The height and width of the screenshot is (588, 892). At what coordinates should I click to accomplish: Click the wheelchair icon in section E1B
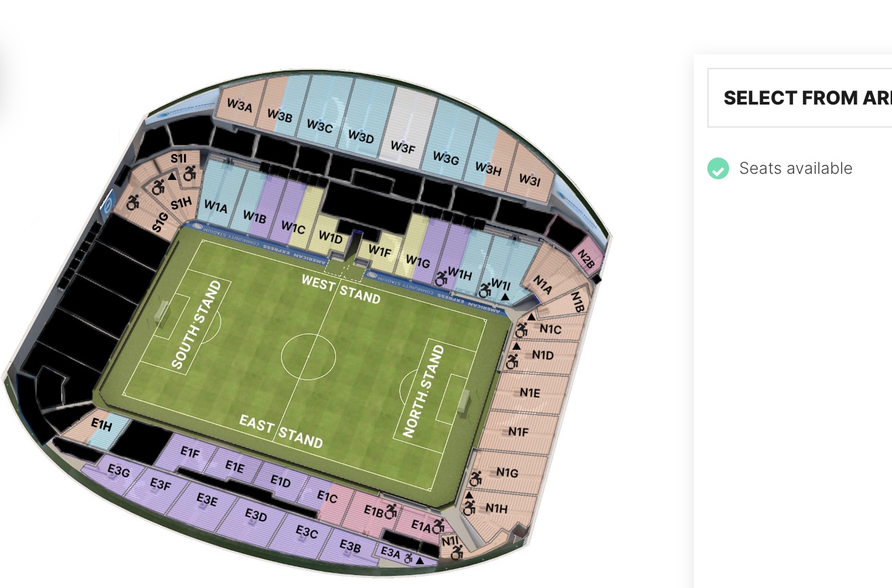pyautogui.click(x=390, y=510)
